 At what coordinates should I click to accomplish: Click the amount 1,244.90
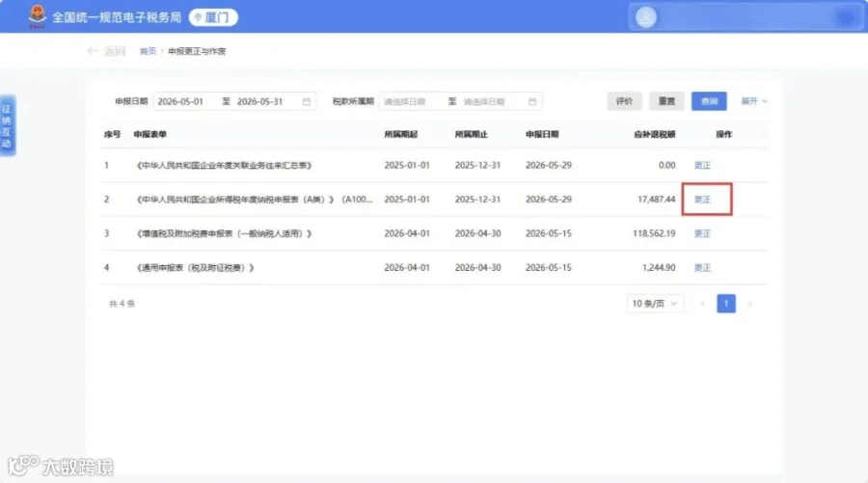pyautogui.click(x=659, y=268)
